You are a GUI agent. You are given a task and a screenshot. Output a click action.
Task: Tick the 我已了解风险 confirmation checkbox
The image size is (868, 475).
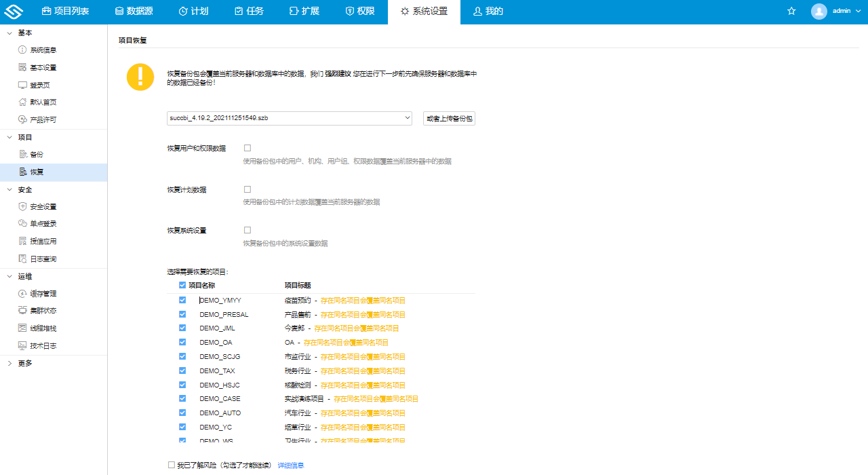click(171, 464)
